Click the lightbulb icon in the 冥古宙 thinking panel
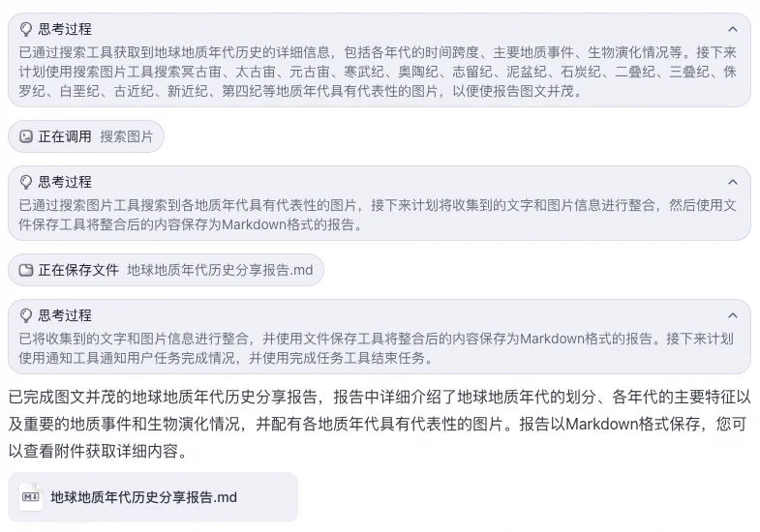 pyautogui.click(x=26, y=29)
